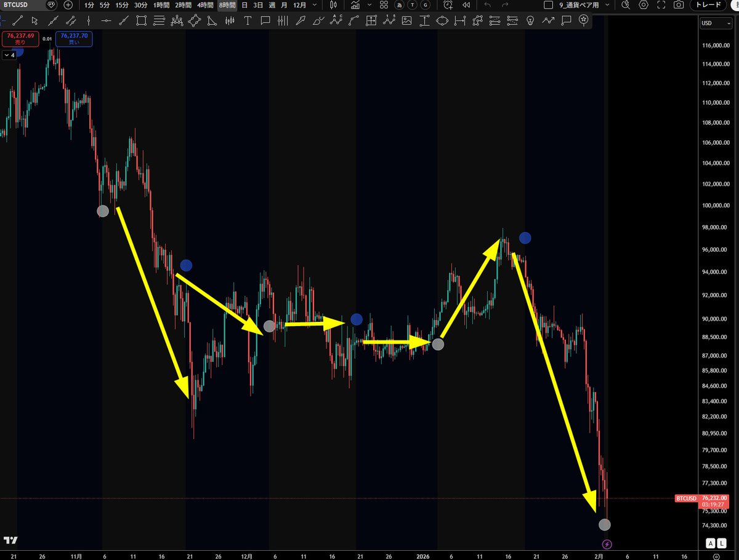This screenshot has width=739, height=560.
Task: Open layout menu chevron next to 9_通貨ペア用
Action: point(608,5)
